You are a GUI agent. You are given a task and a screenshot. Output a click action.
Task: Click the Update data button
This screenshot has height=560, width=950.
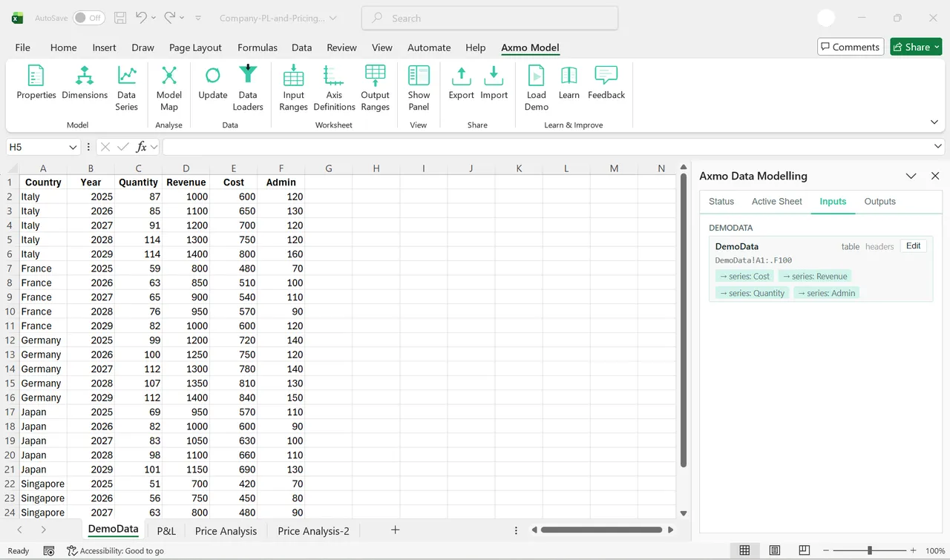(x=212, y=82)
